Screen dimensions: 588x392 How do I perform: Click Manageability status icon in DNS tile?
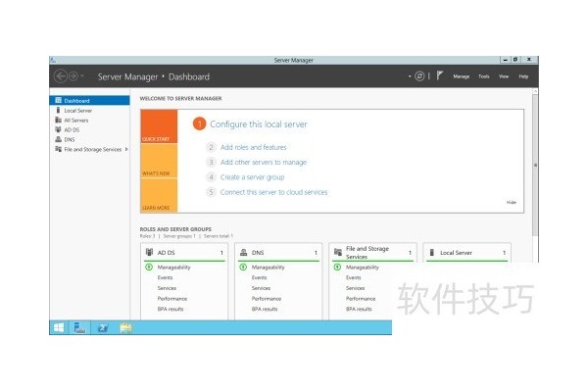point(243,268)
